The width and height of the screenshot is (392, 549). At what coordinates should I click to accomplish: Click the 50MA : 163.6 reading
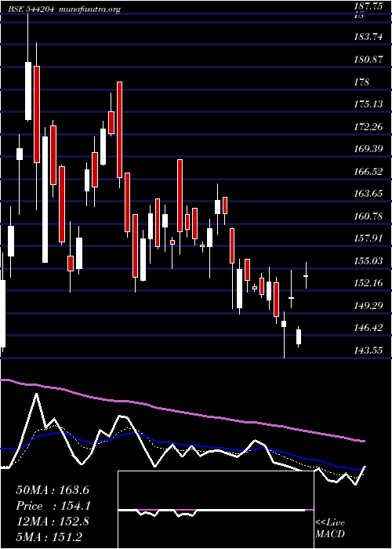pos(53,490)
